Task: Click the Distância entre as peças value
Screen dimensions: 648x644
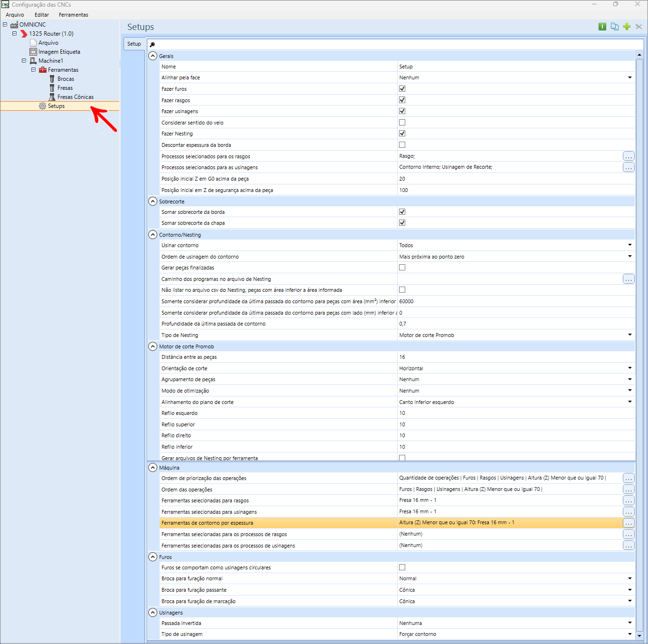Action: [x=516, y=357]
